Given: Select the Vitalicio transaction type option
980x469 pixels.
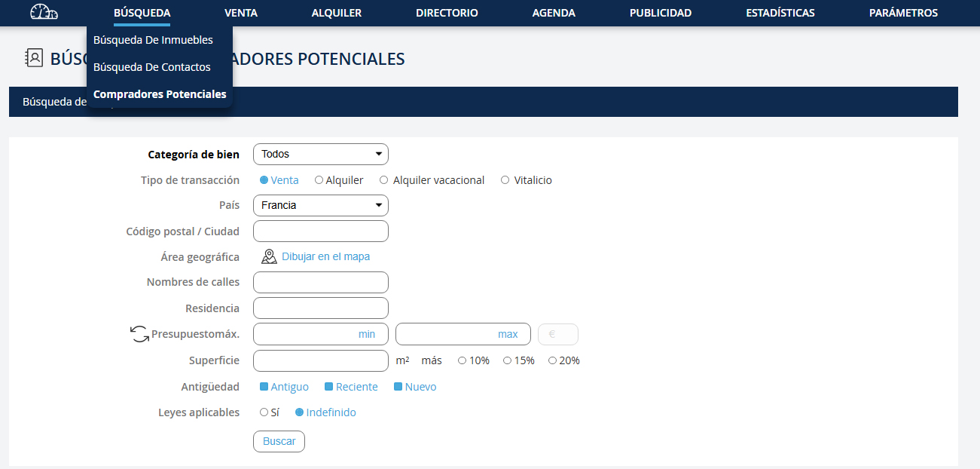Looking at the screenshot, I should tap(505, 180).
